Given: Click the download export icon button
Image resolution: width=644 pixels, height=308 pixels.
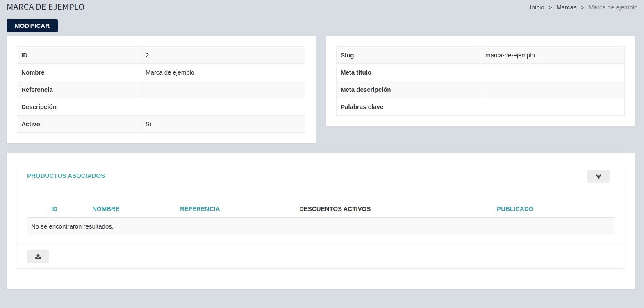Looking at the screenshot, I should coord(38,256).
